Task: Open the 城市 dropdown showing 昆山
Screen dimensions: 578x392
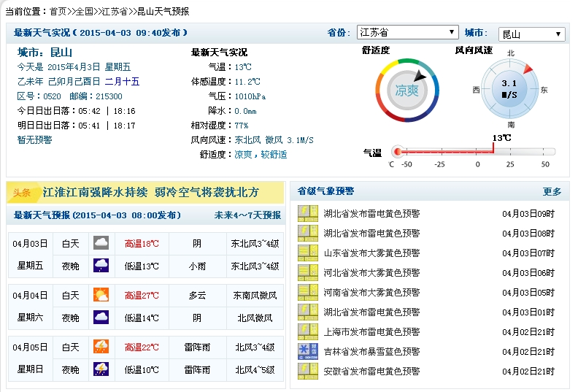Action: [x=531, y=34]
